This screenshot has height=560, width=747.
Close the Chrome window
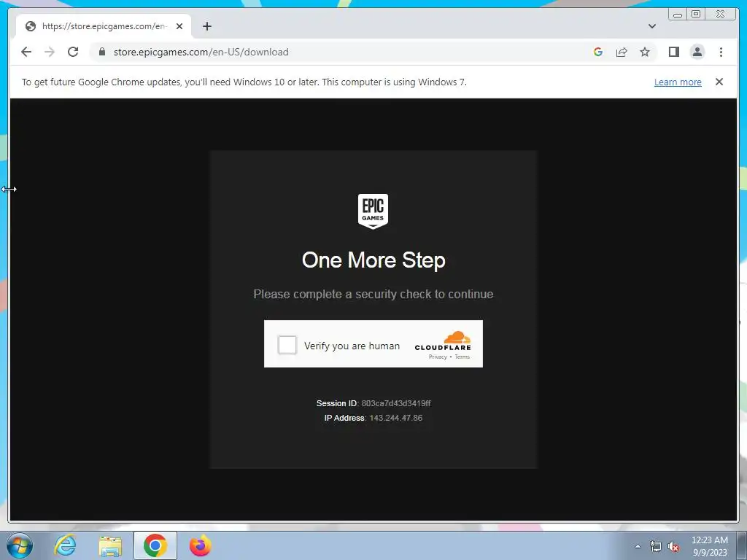coord(721,15)
